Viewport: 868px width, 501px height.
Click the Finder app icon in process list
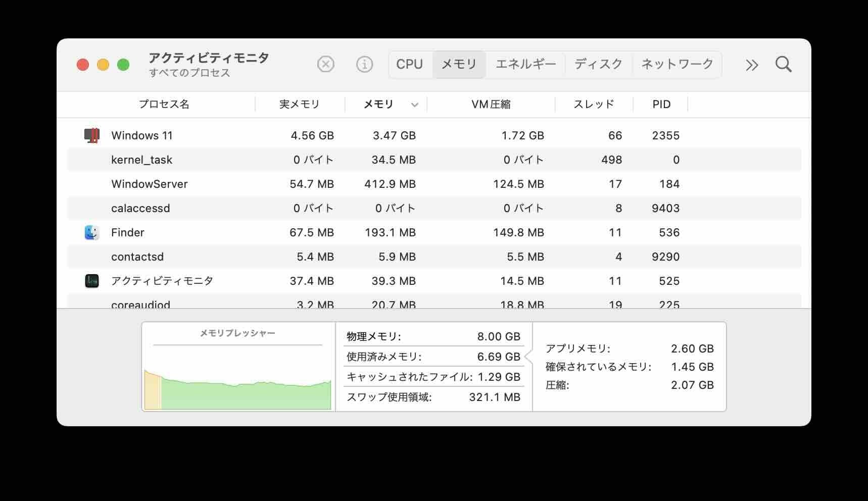92,232
